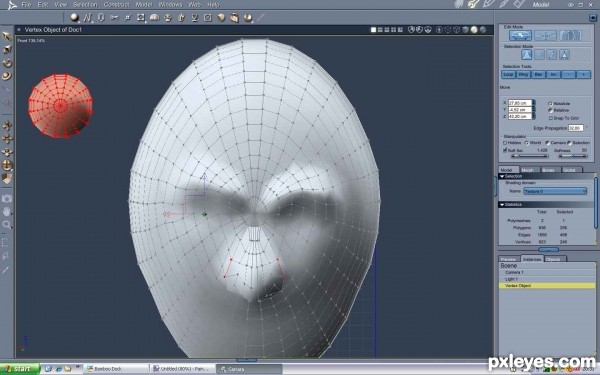Click the grey textured sphere display icon

coord(483,30)
